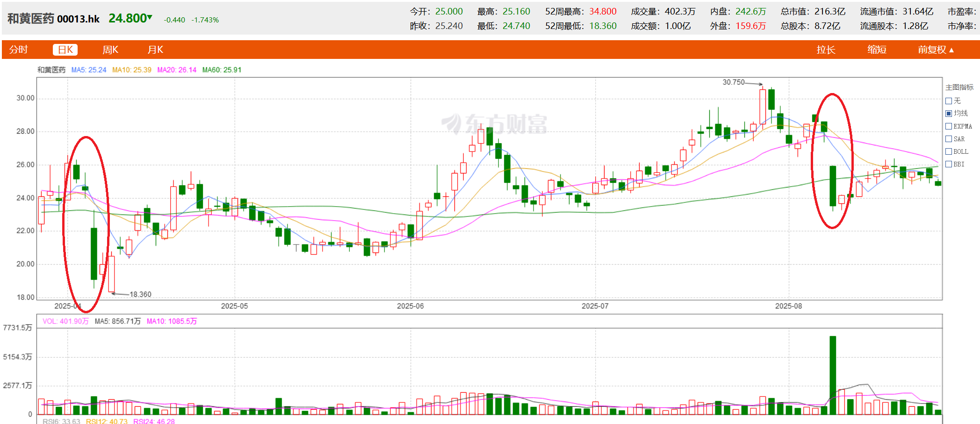This screenshot has width=980, height=424.
Task: Click the MA60: 25.91 legend label
Action: tap(222, 70)
